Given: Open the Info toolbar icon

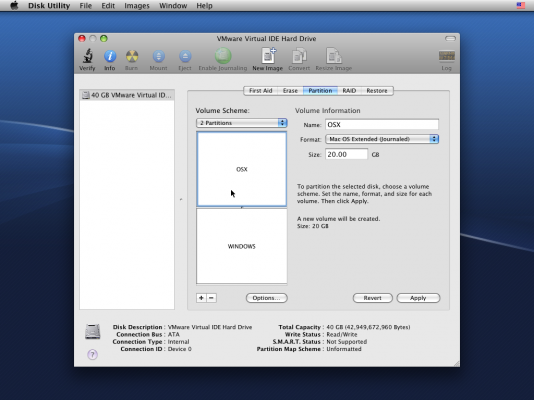Looking at the screenshot, I should tap(110, 56).
